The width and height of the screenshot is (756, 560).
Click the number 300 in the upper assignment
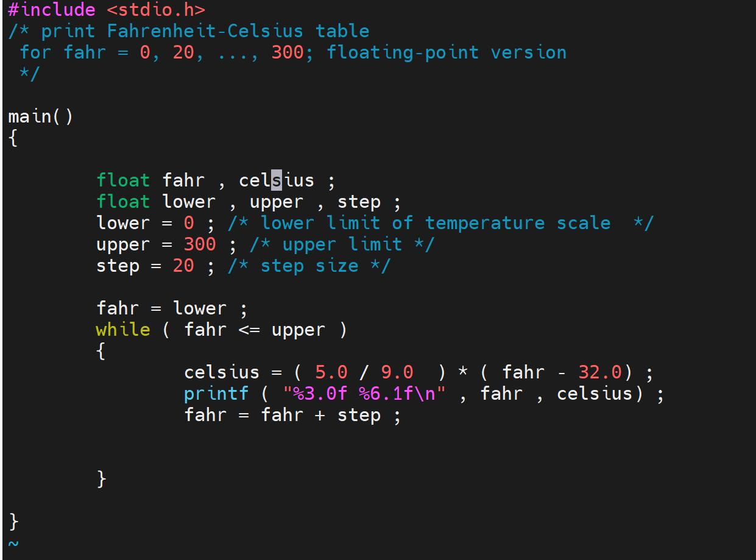(x=200, y=244)
